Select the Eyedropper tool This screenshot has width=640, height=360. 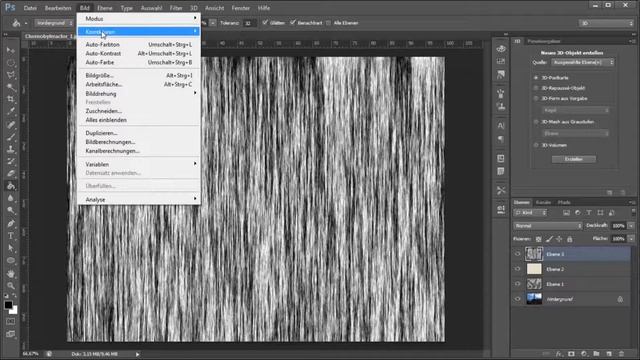coord(11,111)
